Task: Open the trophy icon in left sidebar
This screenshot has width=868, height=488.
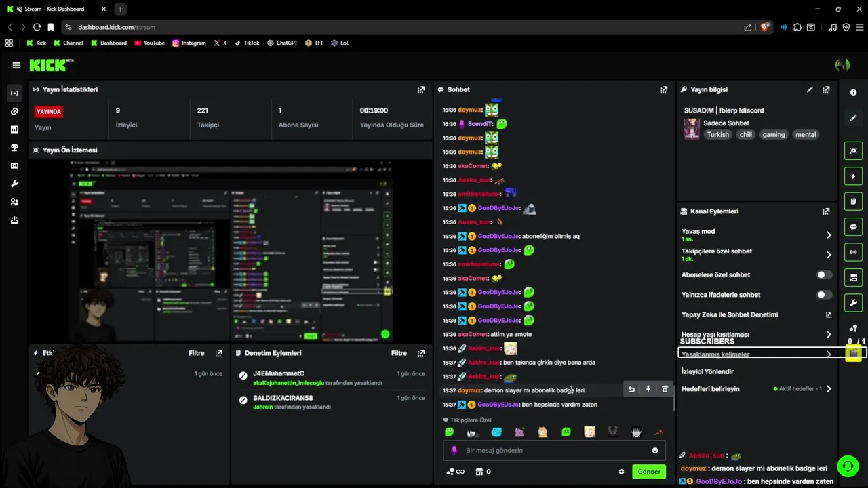Action: [x=14, y=148]
